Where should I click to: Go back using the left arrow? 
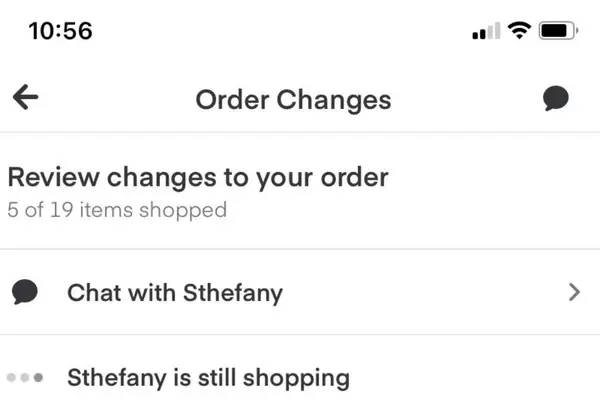click(x=26, y=97)
